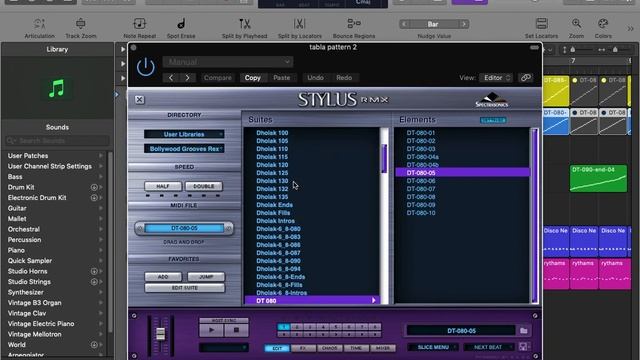Viewport: 640px width, 360px height.
Task: Click the Paste button
Action: click(282, 78)
